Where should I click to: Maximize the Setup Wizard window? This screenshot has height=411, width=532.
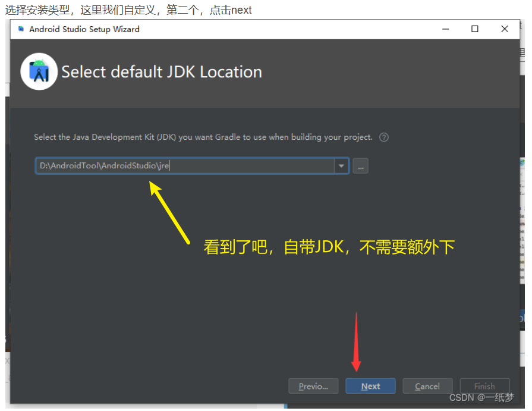475,29
